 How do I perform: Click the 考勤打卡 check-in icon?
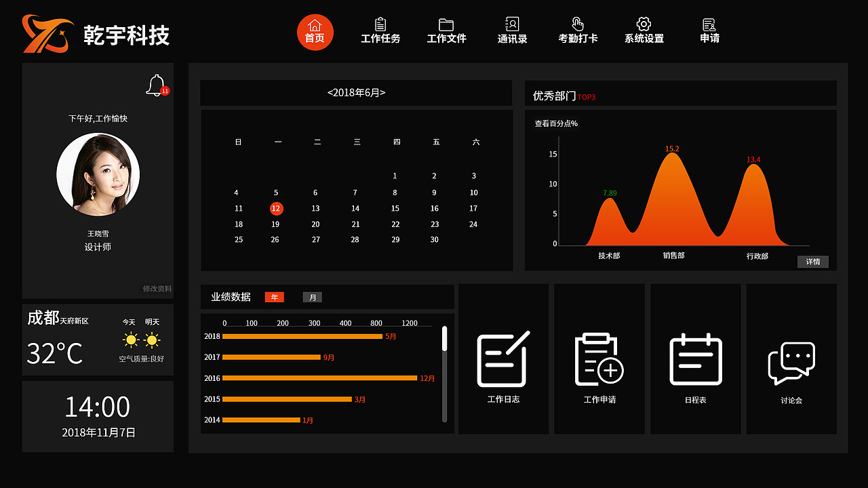pyautogui.click(x=577, y=31)
